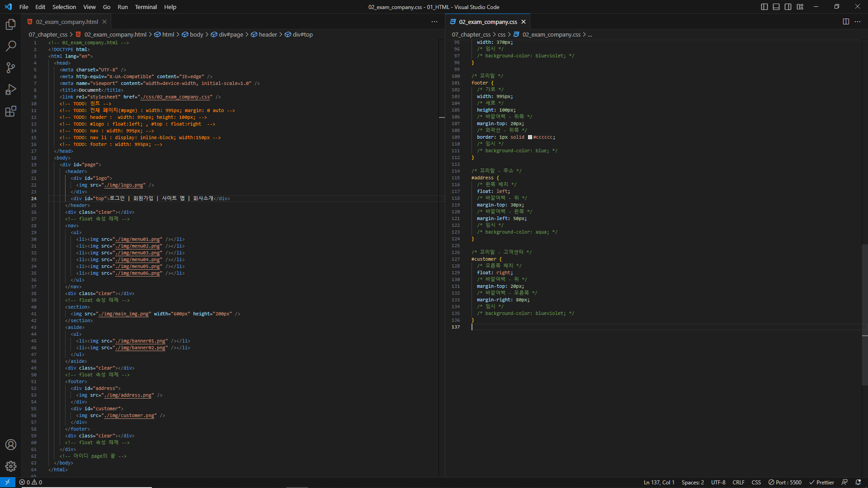The height and width of the screenshot is (488, 868).
Task: Switch to 02_exam_company.html tab
Action: pyautogui.click(x=67, y=22)
